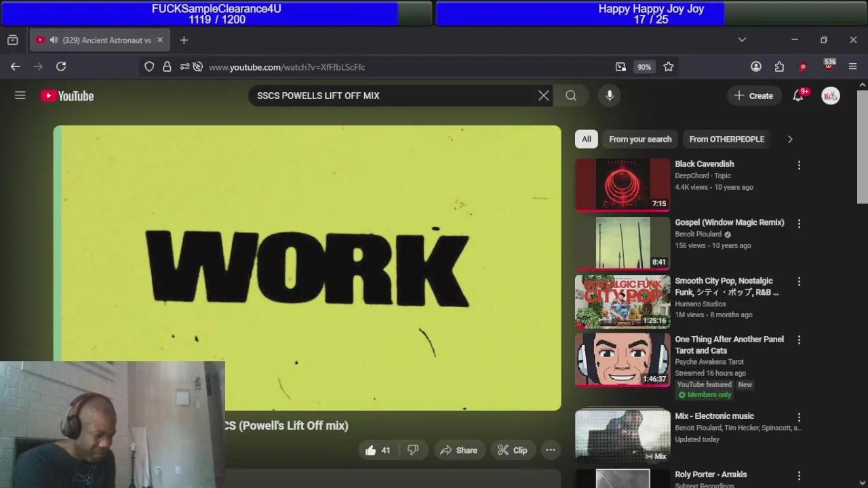Click the video player showing WORK
Viewport: 868px width, 488px height.
[307, 268]
